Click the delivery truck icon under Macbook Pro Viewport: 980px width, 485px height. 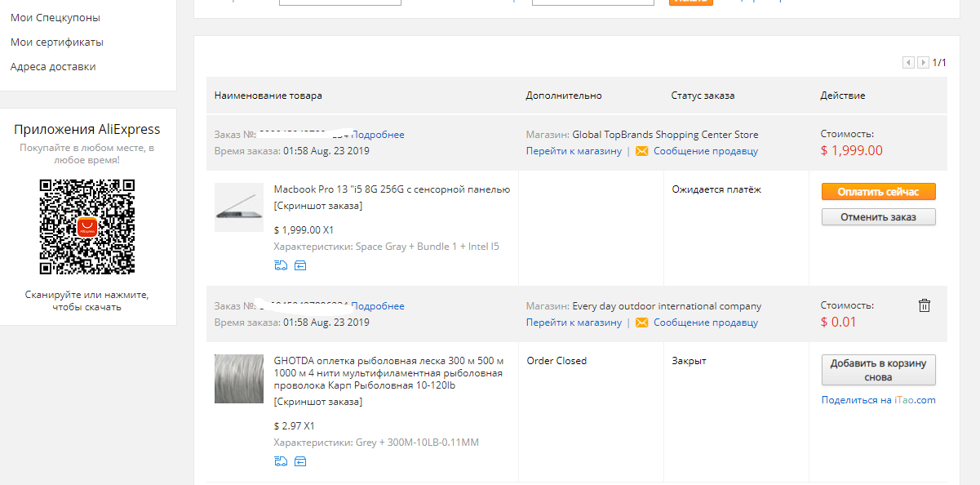281,265
